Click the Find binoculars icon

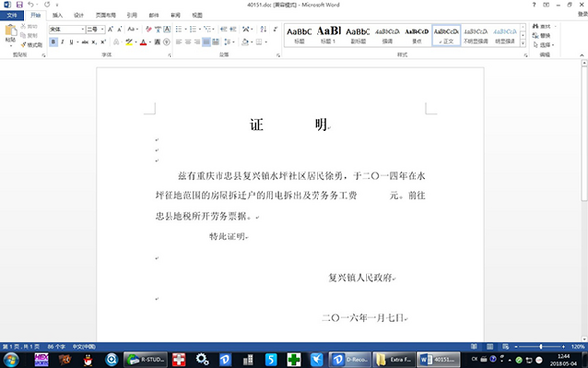coord(535,26)
